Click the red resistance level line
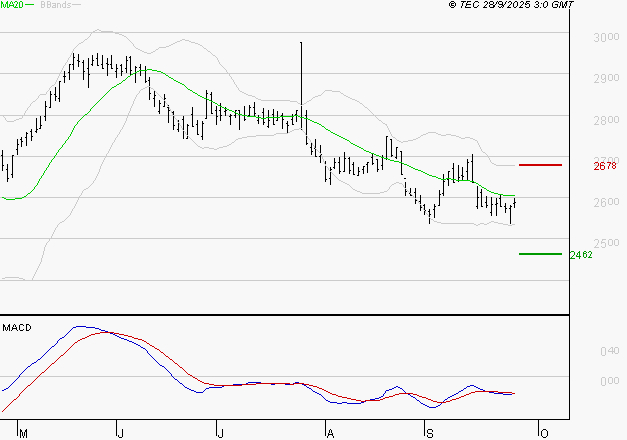This screenshot has height=440, width=627. (540, 165)
